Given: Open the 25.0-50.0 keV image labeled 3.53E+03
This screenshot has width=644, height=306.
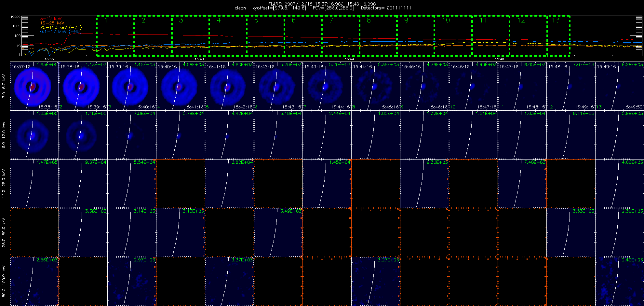Looking at the screenshot, I should click(x=571, y=232).
